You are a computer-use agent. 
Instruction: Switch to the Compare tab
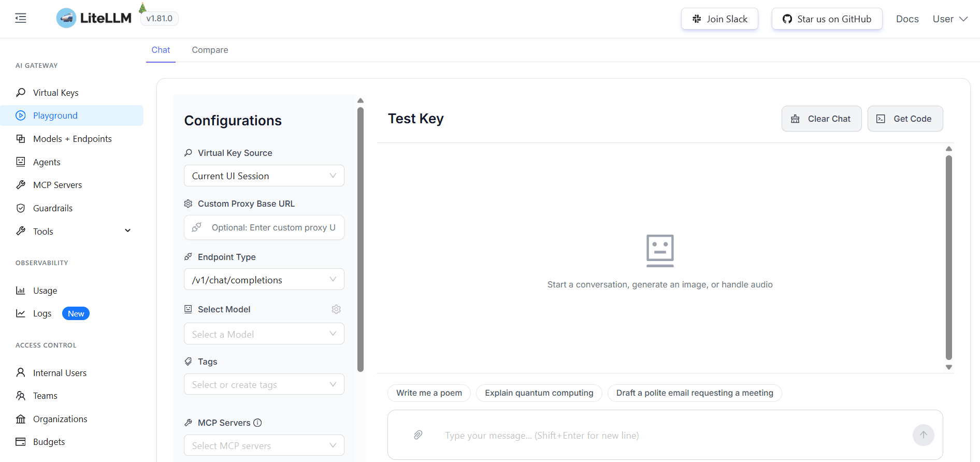coord(210,50)
